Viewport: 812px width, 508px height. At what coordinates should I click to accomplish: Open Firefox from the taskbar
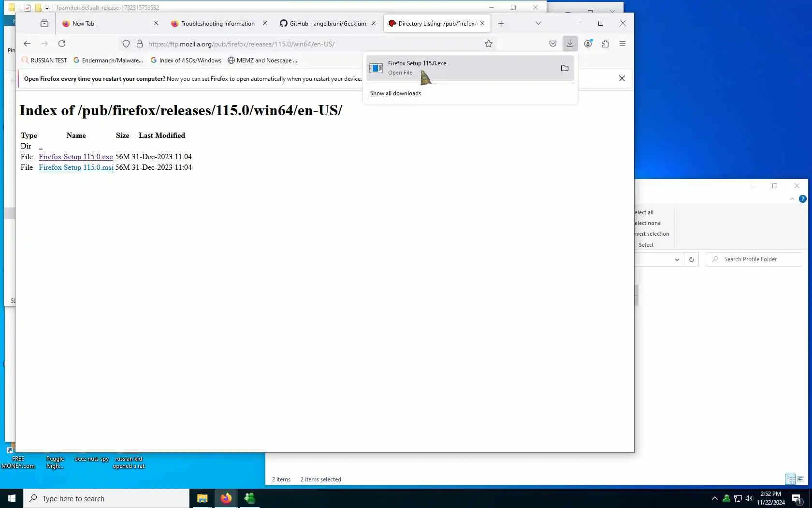coord(226,498)
